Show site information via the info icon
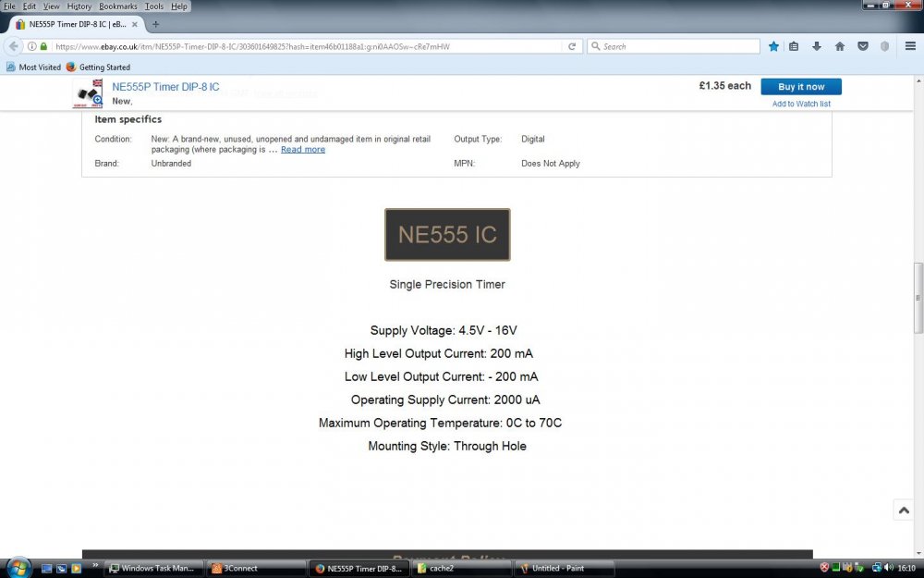Screen dimensions: 924x578 click(x=31, y=46)
